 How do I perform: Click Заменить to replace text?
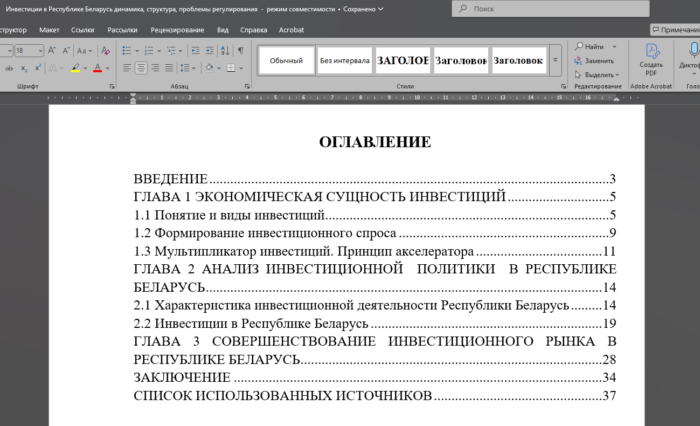595,61
